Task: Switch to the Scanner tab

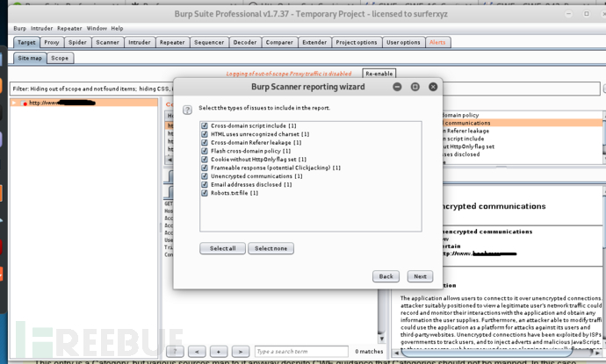Action: point(107,42)
